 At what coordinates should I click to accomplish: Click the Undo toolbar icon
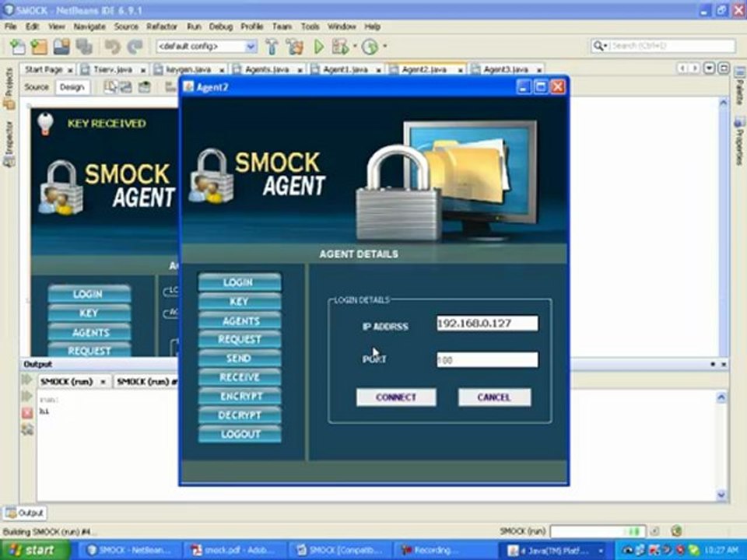(112, 46)
